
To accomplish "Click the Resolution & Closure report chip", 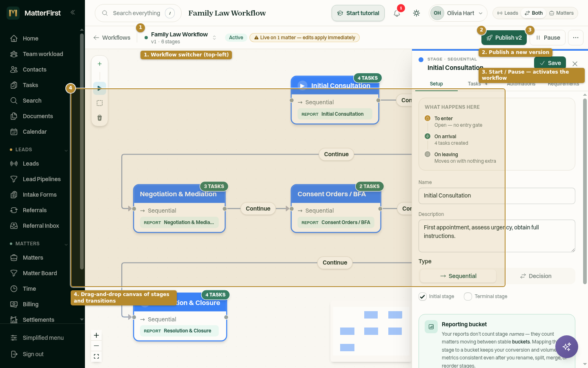I will click(179, 331).
